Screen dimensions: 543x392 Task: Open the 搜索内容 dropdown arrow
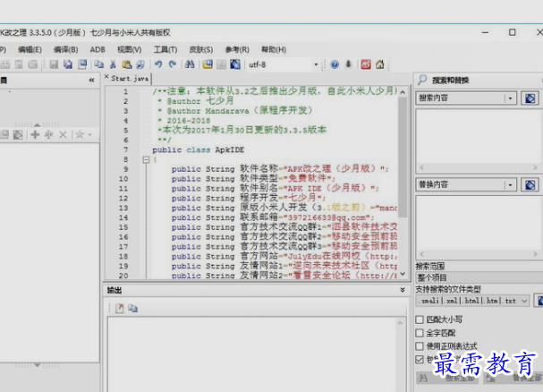pos(510,98)
